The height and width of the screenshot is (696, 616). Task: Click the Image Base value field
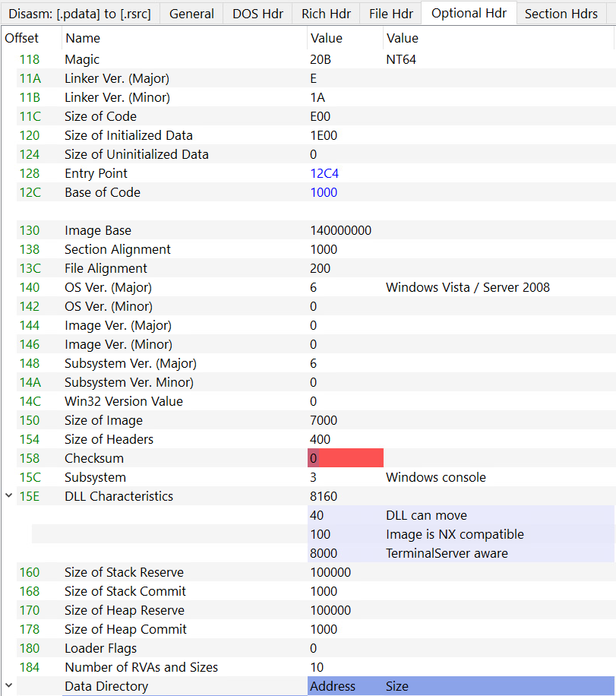point(340,230)
